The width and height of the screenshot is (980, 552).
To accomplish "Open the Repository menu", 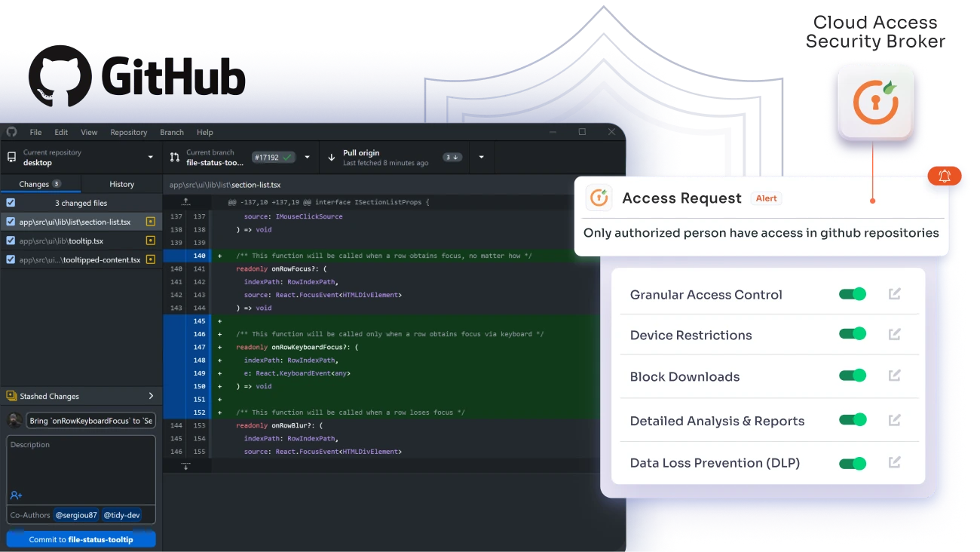I will pos(128,132).
